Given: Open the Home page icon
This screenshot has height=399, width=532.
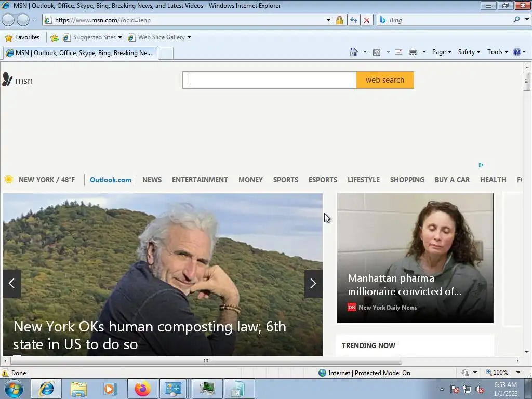Looking at the screenshot, I should [353, 52].
